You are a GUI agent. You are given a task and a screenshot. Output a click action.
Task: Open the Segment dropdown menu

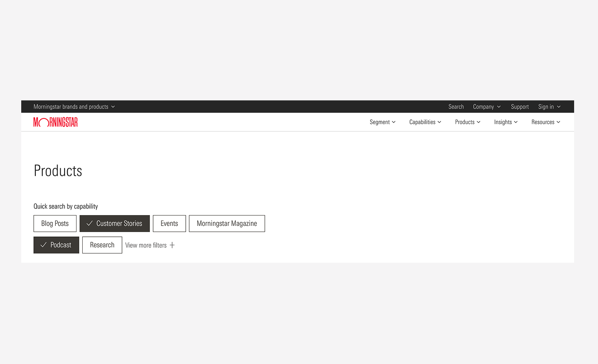click(x=383, y=122)
